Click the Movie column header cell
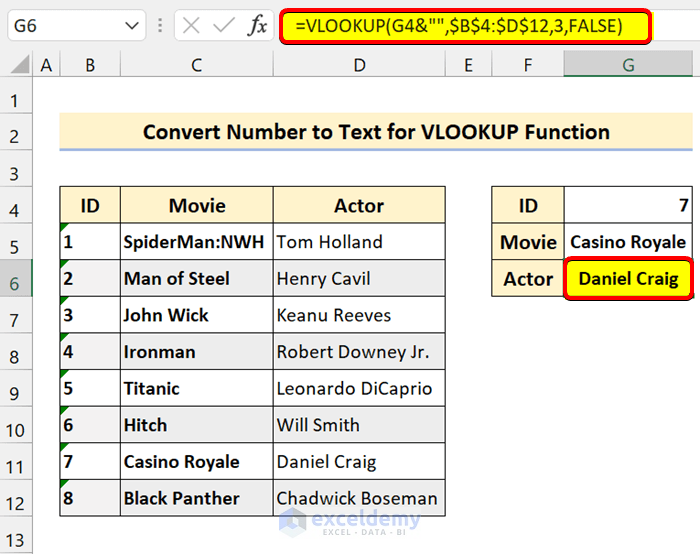The image size is (700, 554). tap(196, 206)
